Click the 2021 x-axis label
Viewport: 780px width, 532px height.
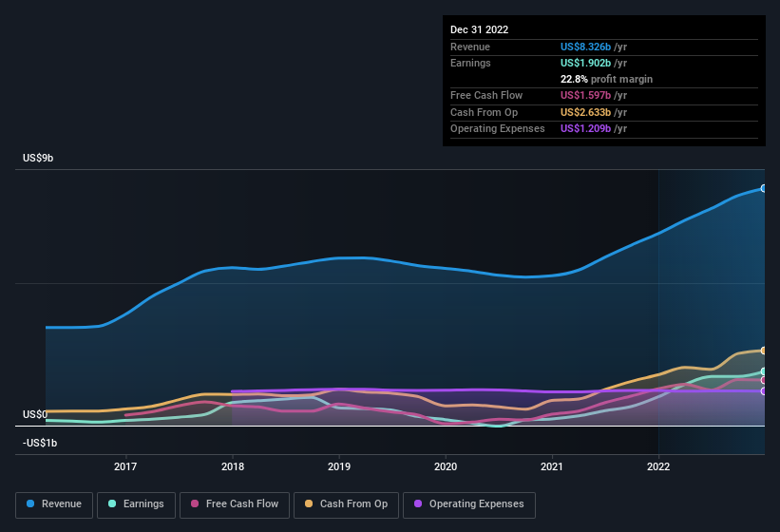pyautogui.click(x=552, y=466)
